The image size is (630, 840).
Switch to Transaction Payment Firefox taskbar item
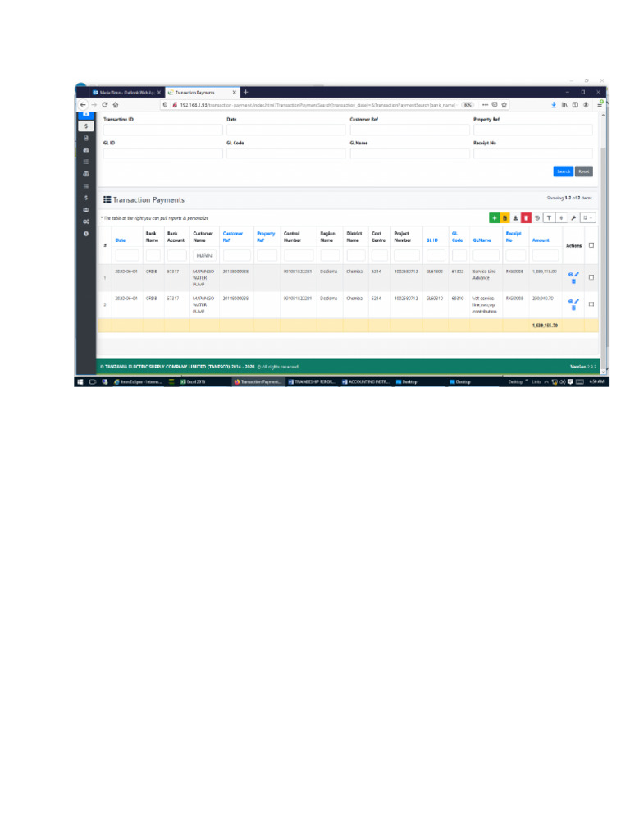click(257, 382)
